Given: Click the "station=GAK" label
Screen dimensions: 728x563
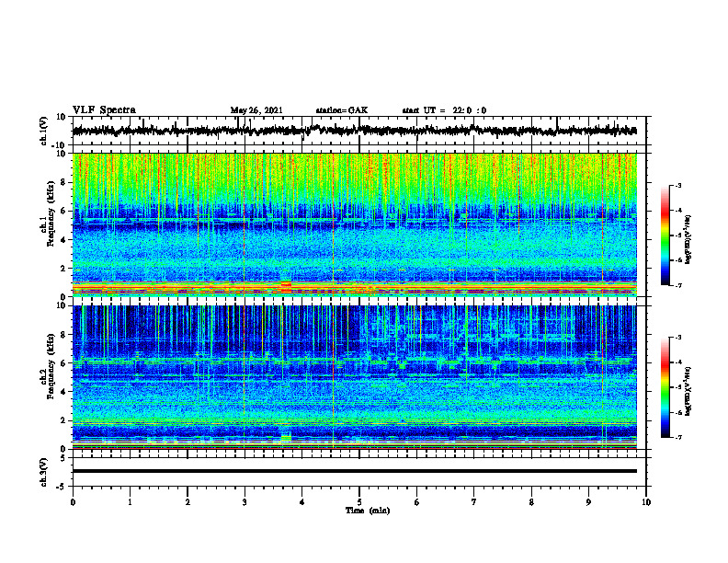Looking at the screenshot, I should click(342, 110).
